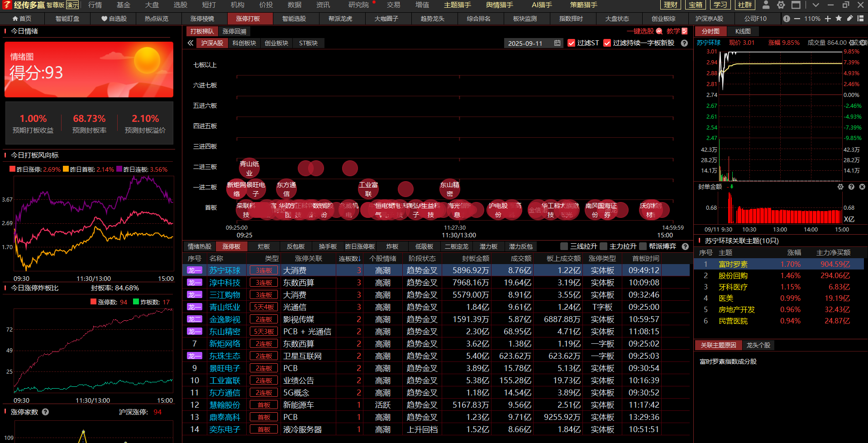The image size is (868, 443).
Task: Select 科创板块 sector tab
Action: point(244,43)
